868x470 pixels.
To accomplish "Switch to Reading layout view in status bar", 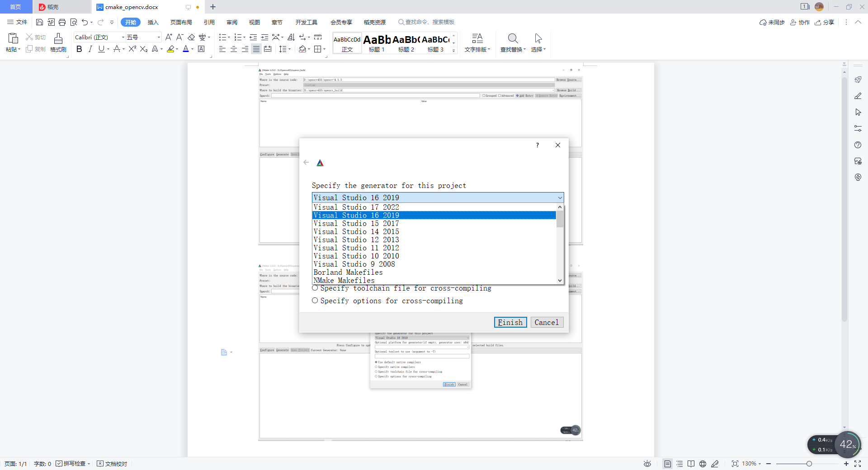I will point(691,464).
